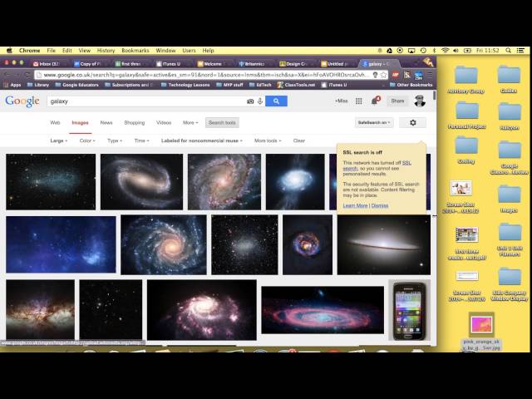Image resolution: width=532 pixels, height=399 pixels.
Task: Start voice search with the microphone icon
Action: [x=260, y=101]
